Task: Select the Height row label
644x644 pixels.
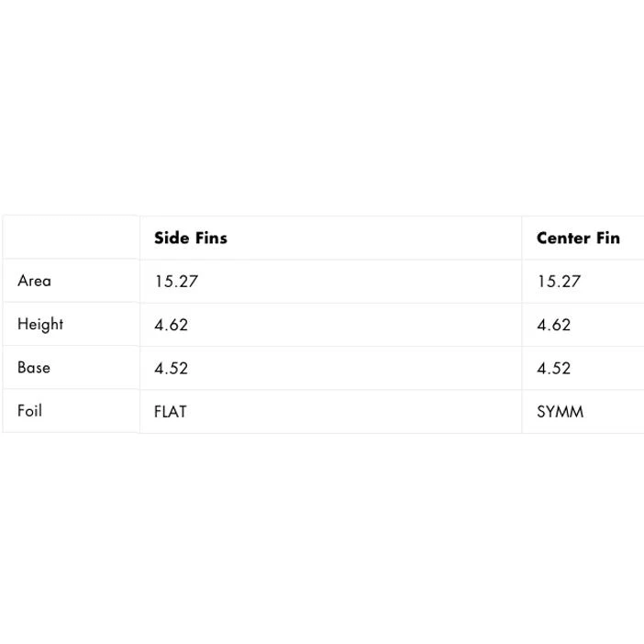Action: click(40, 324)
